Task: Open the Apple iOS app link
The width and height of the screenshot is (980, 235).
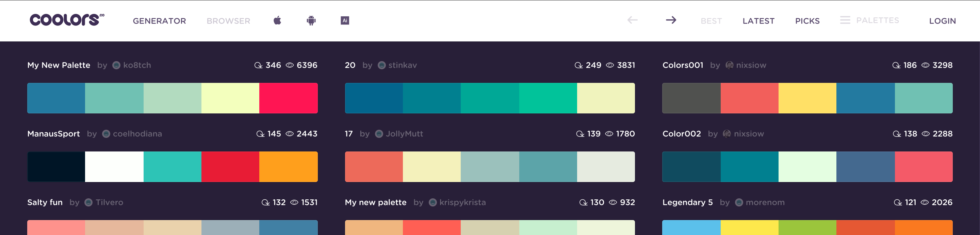Action: pos(277,20)
